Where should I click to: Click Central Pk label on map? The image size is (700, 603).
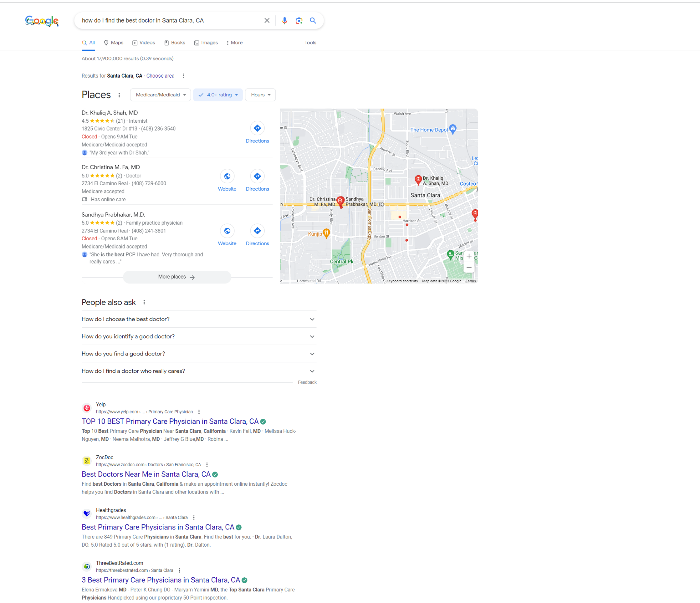point(341,262)
